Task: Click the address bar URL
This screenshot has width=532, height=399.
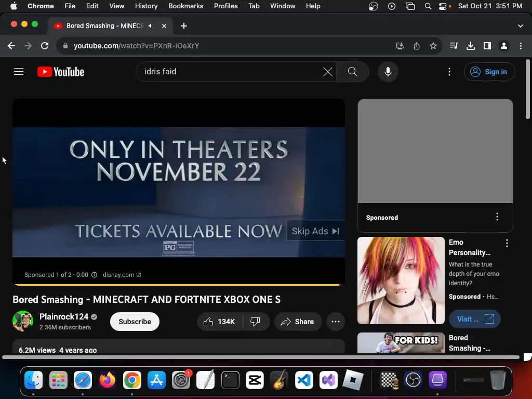Action: coord(136,46)
